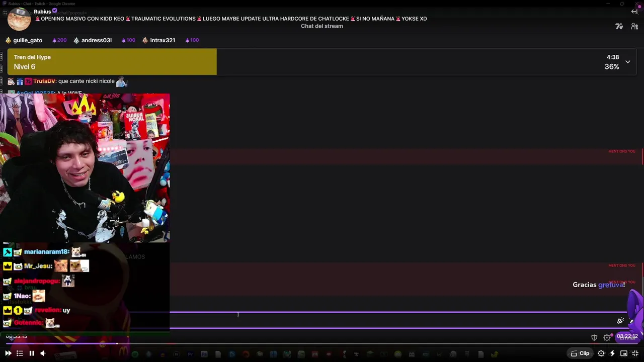The height and width of the screenshot is (362, 644).
Task: Expand the Tren del Hype chevron
Action: pyautogui.click(x=628, y=62)
